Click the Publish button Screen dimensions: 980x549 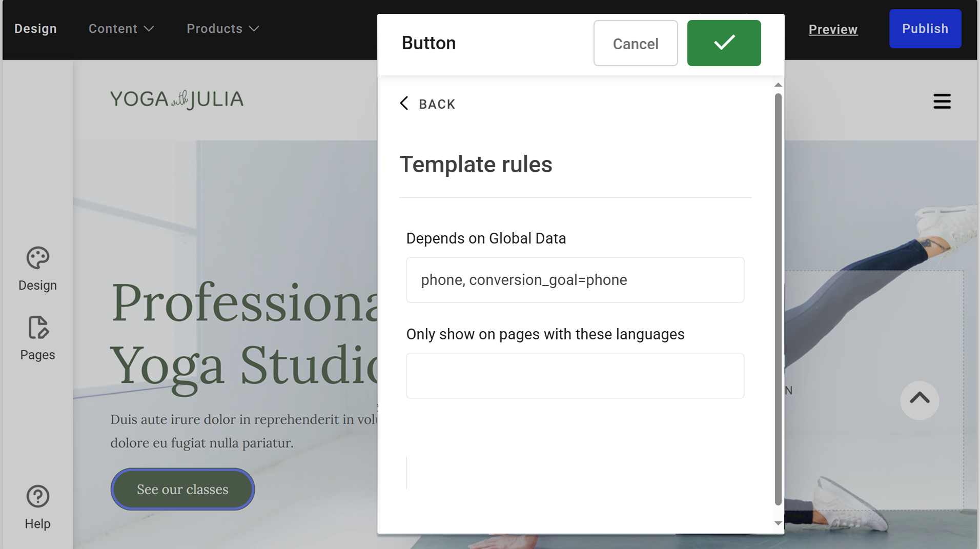click(x=925, y=29)
